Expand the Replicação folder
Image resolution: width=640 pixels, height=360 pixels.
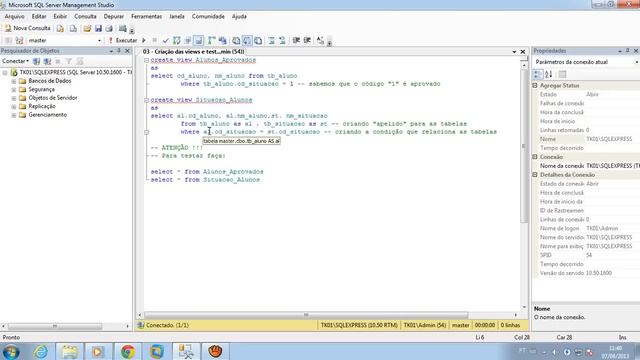click(13, 107)
